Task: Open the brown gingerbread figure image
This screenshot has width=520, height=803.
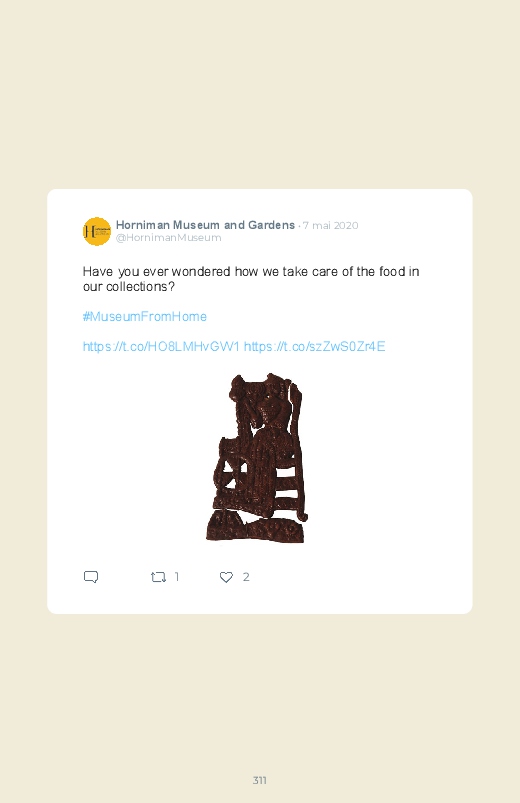Action: point(258,458)
